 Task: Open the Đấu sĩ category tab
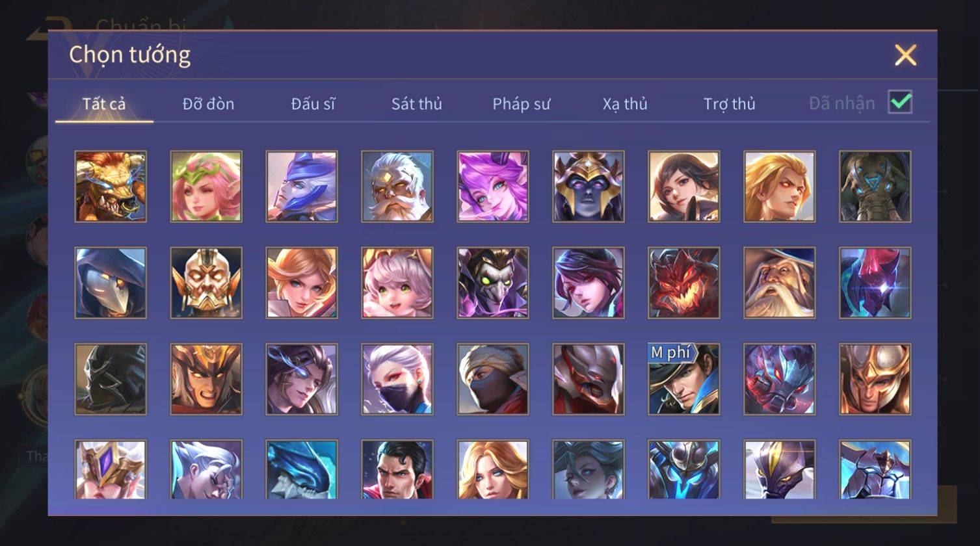click(x=313, y=104)
